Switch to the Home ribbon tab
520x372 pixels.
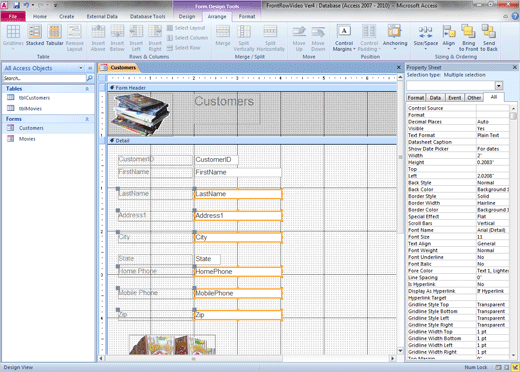coord(40,16)
